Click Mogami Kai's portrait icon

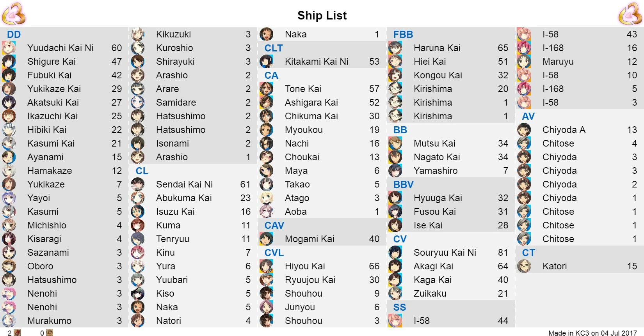click(x=266, y=239)
